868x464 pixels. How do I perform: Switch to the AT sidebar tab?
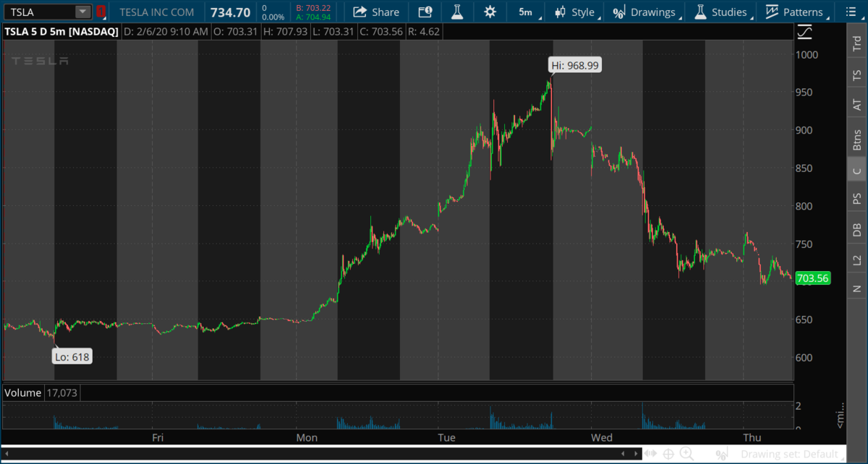857,105
